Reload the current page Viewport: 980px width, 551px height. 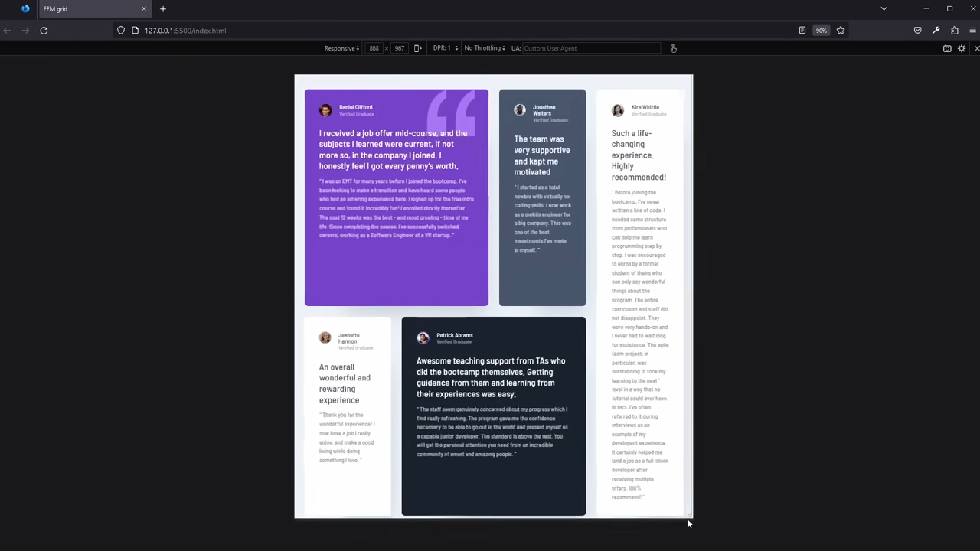[44, 31]
